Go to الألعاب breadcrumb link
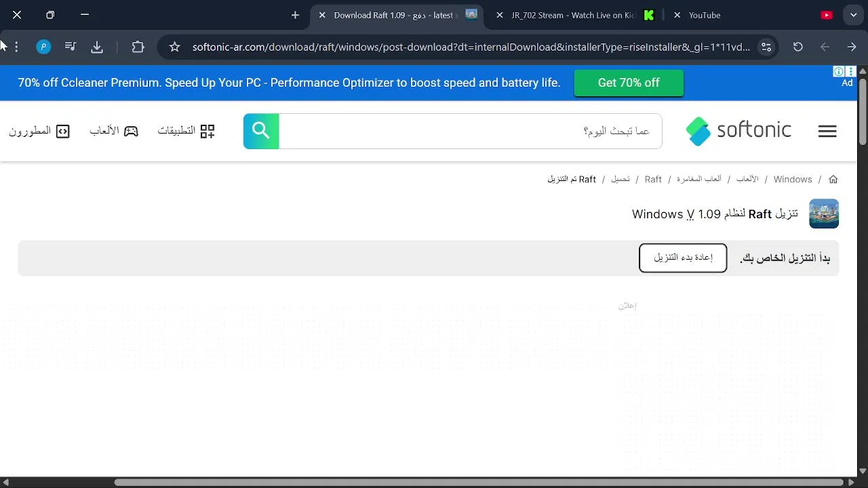The height and width of the screenshot is (488, 868). pos(747,179)
